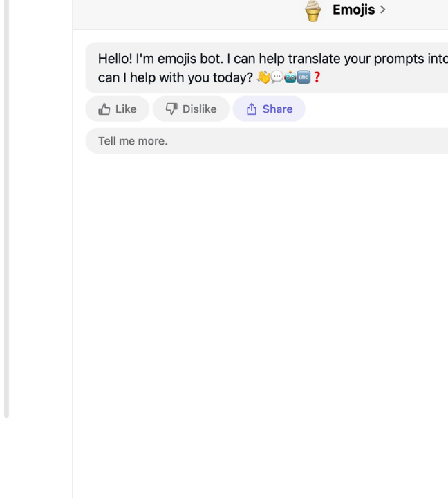Click the thumbs up icon
This screenshot has width=448, height=498.
point(104,109)
